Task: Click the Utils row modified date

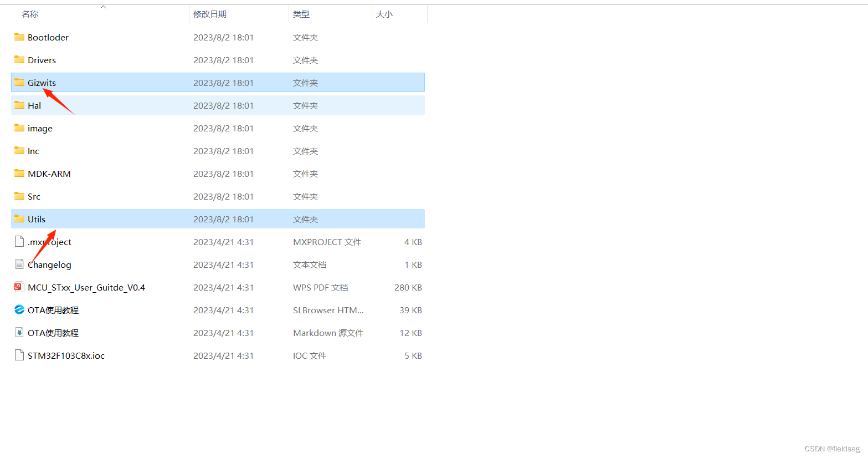Action: tap(223, 219)
